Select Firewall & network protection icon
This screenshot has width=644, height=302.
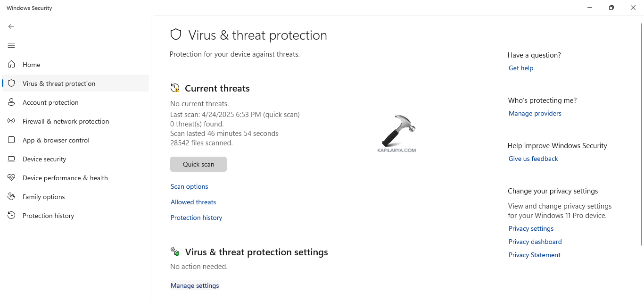tap(11, 121)
